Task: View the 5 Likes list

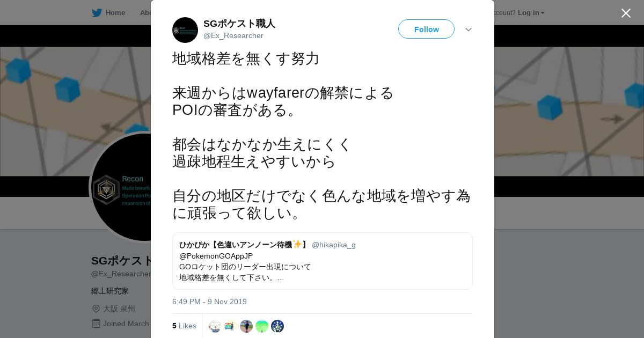Action: click(x=184, y=326)
